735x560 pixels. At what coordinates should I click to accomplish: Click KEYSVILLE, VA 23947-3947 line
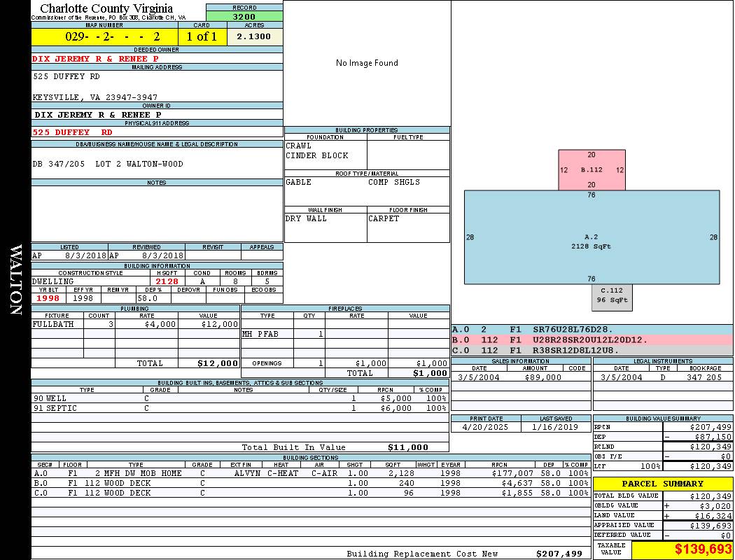94,97
